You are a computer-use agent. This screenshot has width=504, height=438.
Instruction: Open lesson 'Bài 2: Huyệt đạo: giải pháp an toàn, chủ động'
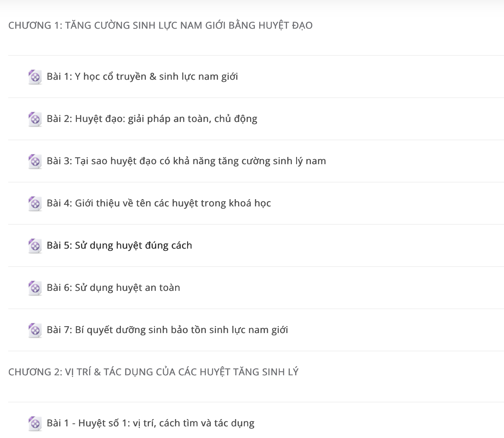pos(152,119)
